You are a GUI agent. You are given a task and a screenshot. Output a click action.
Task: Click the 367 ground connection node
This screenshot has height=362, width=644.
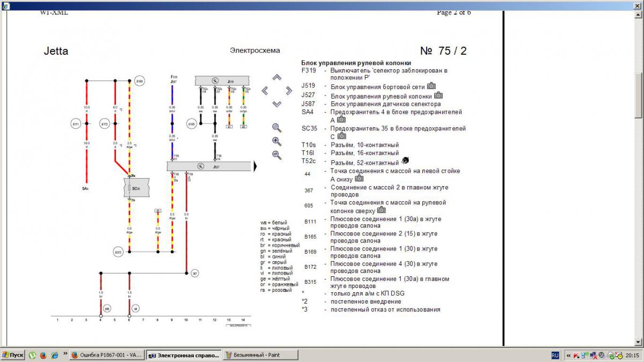pos(195,273)
